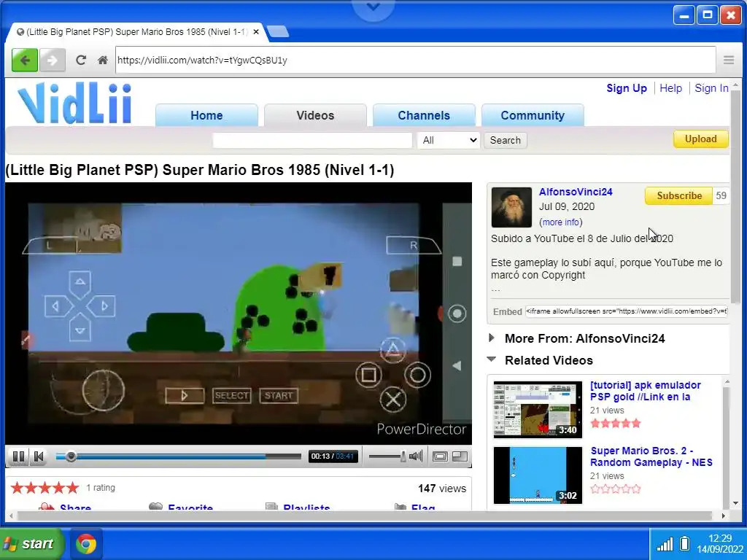Open [tutorial] apk emulador PSP gold link

pos(645,391)
